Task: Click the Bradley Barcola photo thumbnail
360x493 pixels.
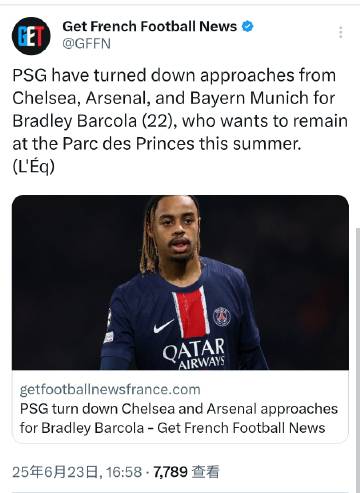Action: tap(180, 282)
